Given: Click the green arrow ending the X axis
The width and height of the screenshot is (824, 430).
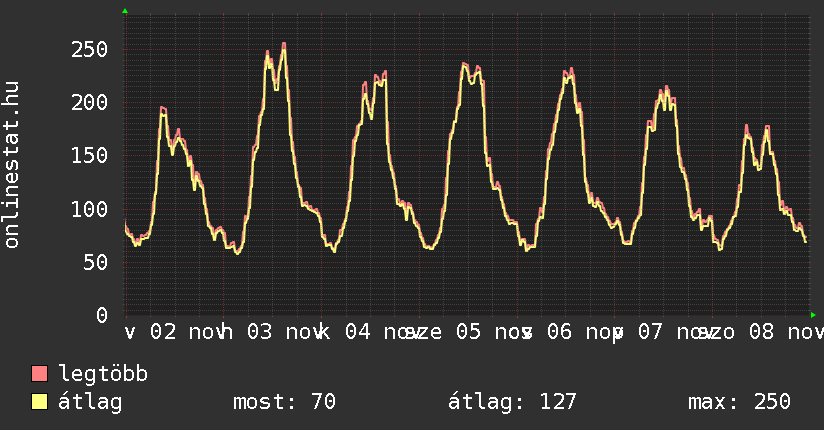Looking at the screenshot, I should tap(814, 315).
